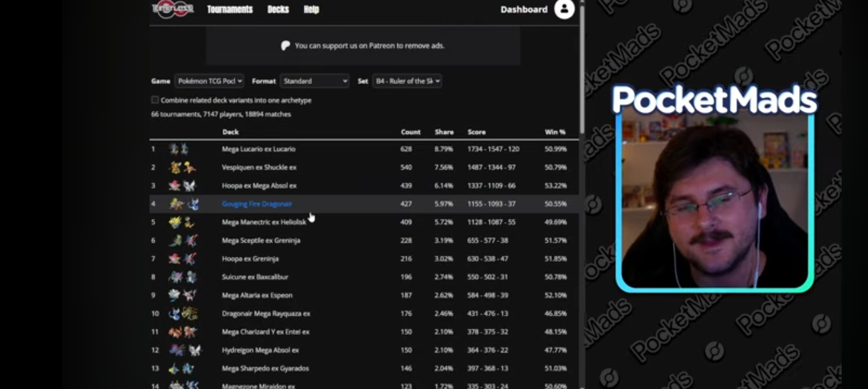Click Greninja sprite in Mega Sceptile ex Greninja row
This screenshot has width=868, height=389.
coord(191,240)
